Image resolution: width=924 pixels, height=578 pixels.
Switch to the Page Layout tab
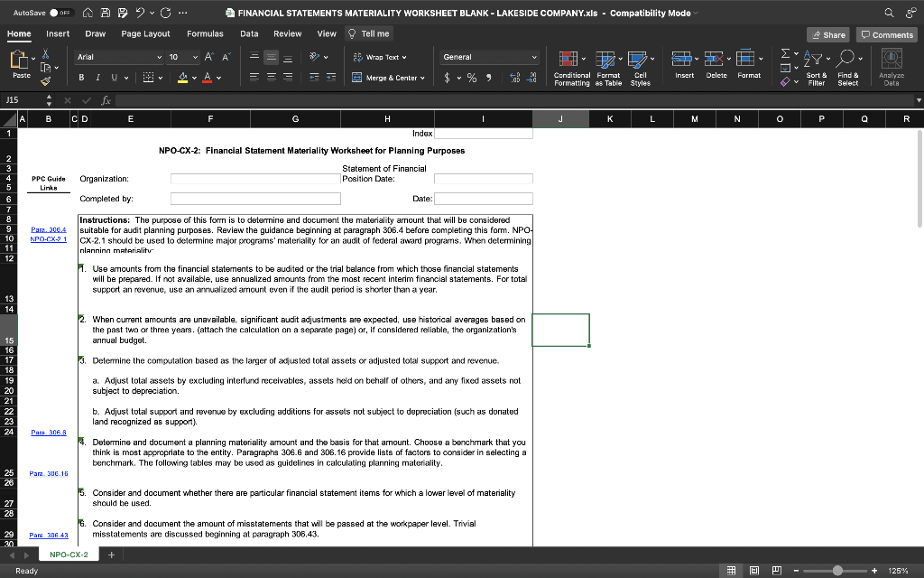click(145, 33)
